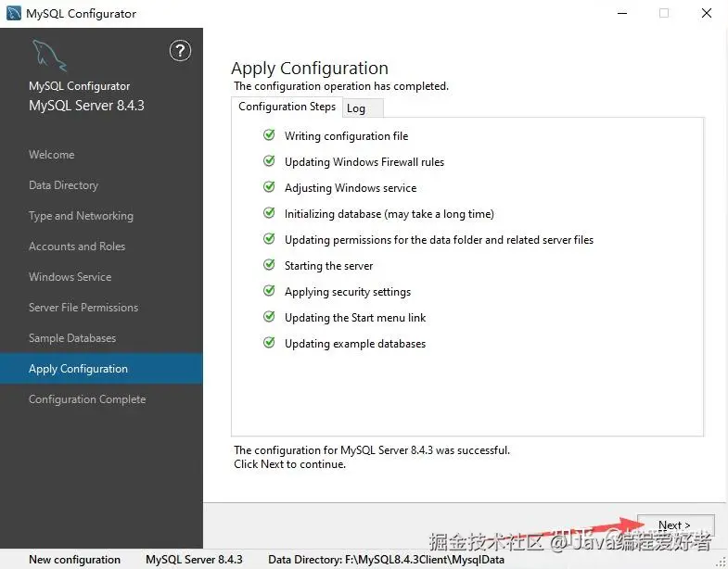Minimize the MySQL Configurator window
This screenshot has width=728, height=569.
coord(622,13)
